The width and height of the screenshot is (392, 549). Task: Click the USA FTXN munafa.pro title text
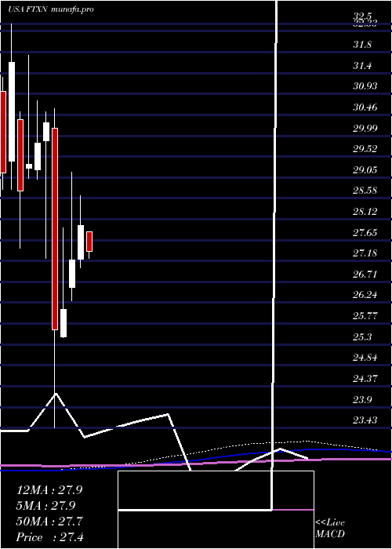pos(51,9)
